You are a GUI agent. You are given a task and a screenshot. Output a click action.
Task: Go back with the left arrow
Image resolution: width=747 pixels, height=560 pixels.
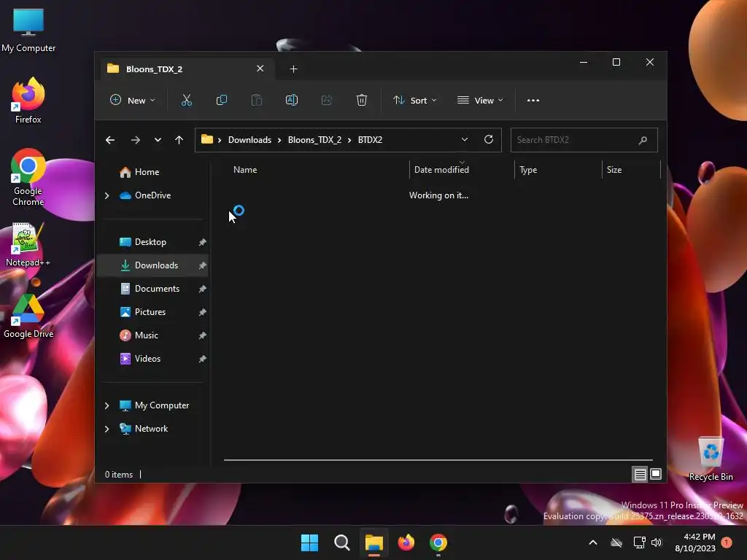[110, 140]
